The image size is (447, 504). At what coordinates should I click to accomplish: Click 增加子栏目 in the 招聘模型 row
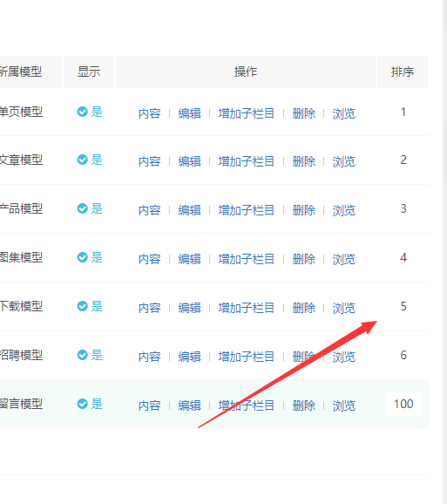coord(247,357)
